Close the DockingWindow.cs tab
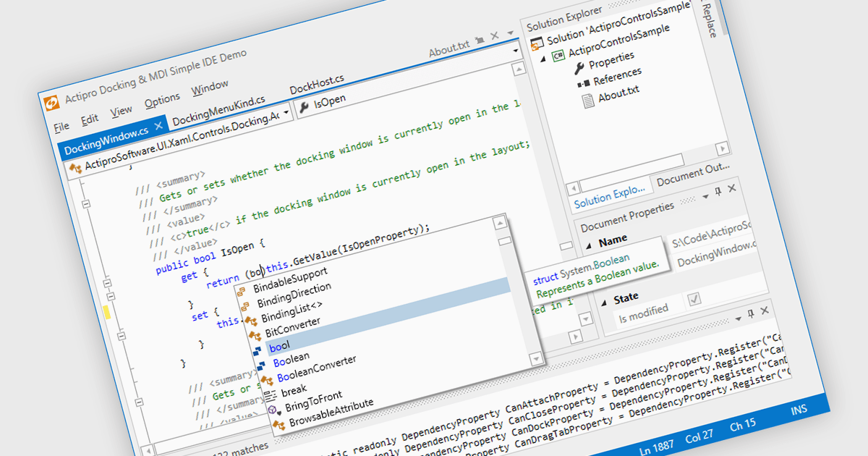 [x=158, y=125]
